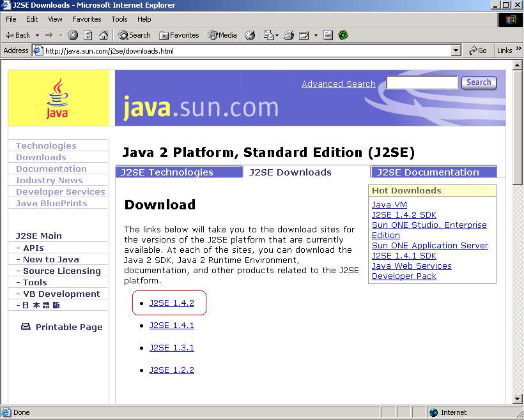524x420 pixels.
Task: Open APIs sidebar link
Action: [33, 248]
